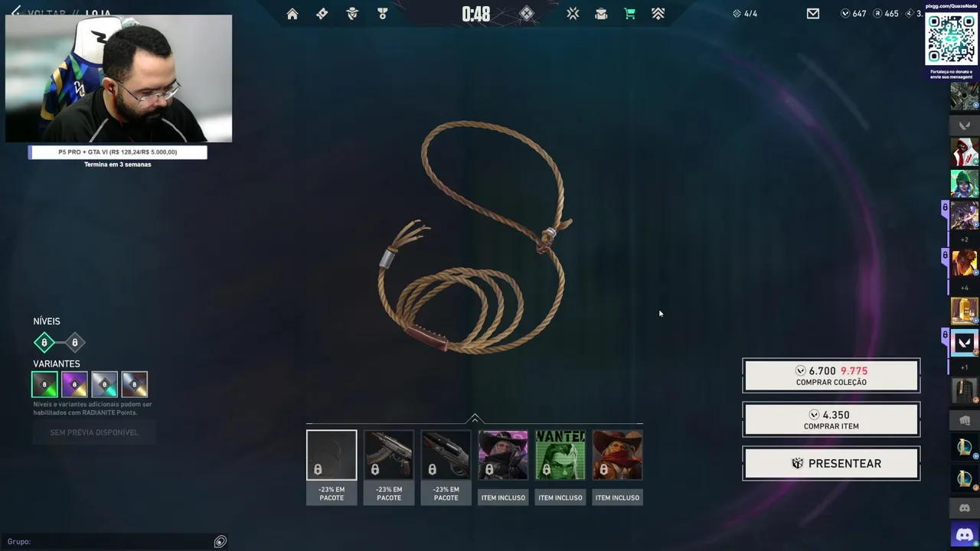Open the medal Career icon
The width and height of the screenshot is (980, 551).
(382, 14)
